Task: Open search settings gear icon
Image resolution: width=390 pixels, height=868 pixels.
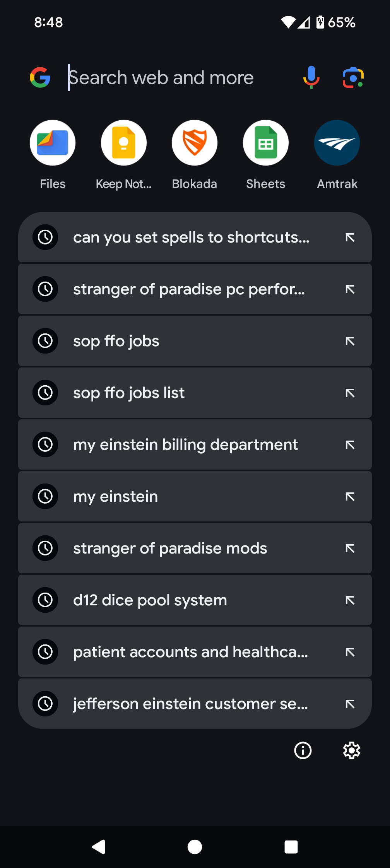Action: pyautogui.click(x=352, y=750)
